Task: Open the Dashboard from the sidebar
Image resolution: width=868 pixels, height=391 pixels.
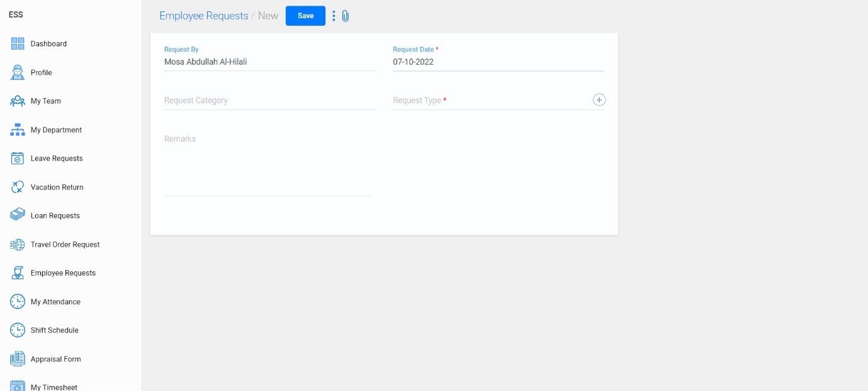Action: [x=48, y=43]
